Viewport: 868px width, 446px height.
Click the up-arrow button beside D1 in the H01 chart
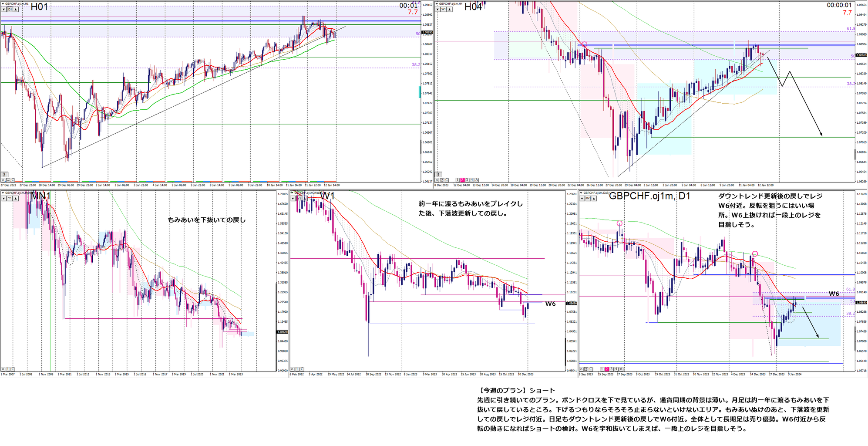click(x=16, y=9)
